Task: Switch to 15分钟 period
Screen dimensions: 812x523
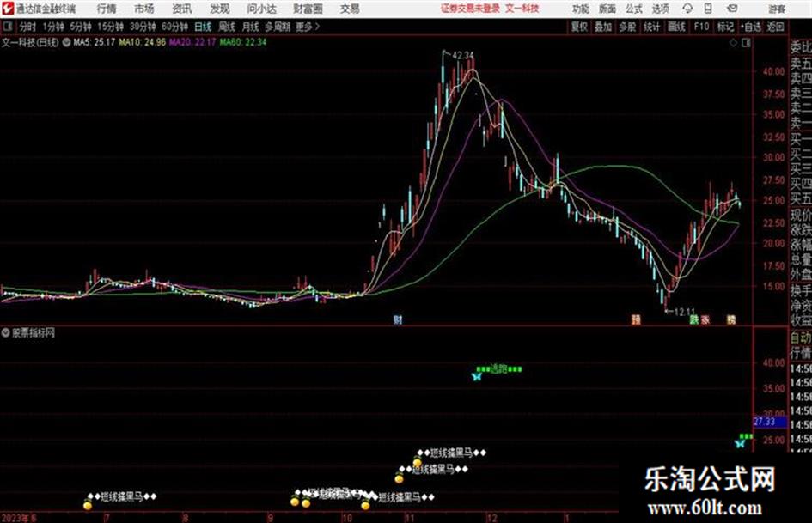Action: coord(111,27)
